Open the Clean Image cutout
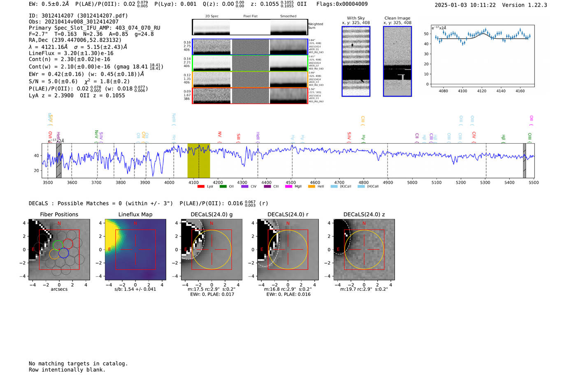Viewport: 576px width, 392px height. coord(397,61)
